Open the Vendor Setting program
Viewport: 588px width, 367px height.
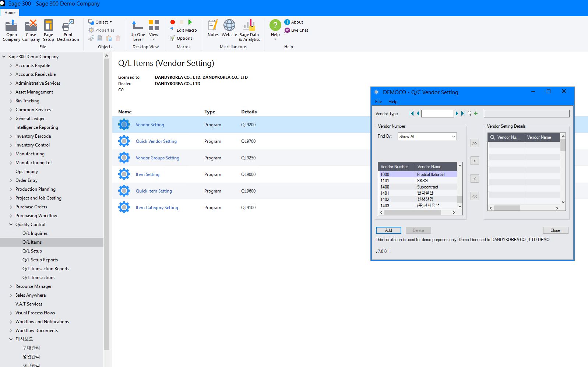coord(150,125)
